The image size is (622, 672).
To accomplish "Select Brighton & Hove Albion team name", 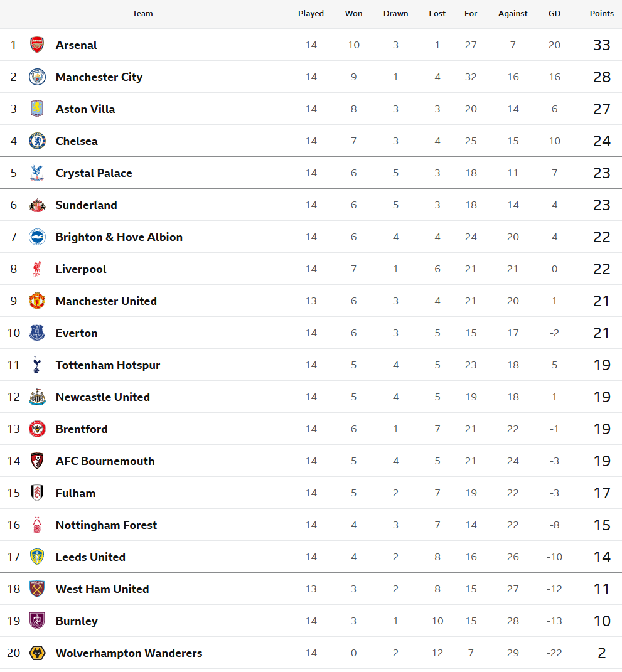I will [119, 237].
